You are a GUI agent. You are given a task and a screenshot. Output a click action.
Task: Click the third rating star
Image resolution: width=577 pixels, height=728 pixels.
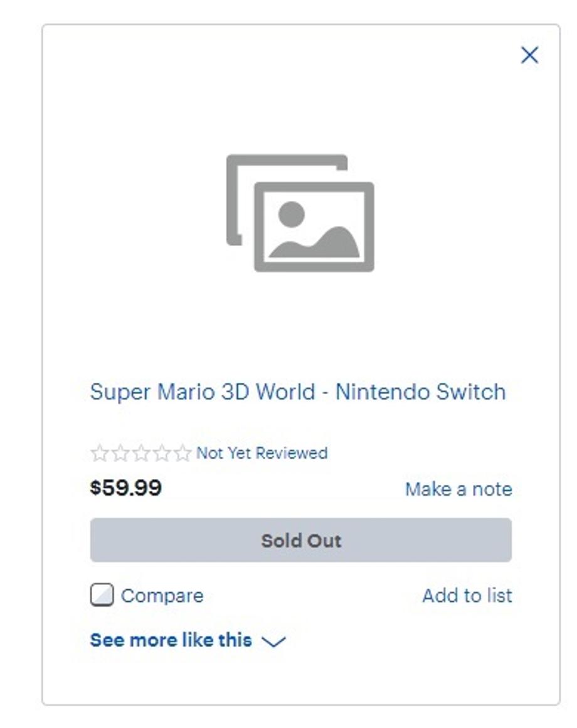click(x=141, y=453)
